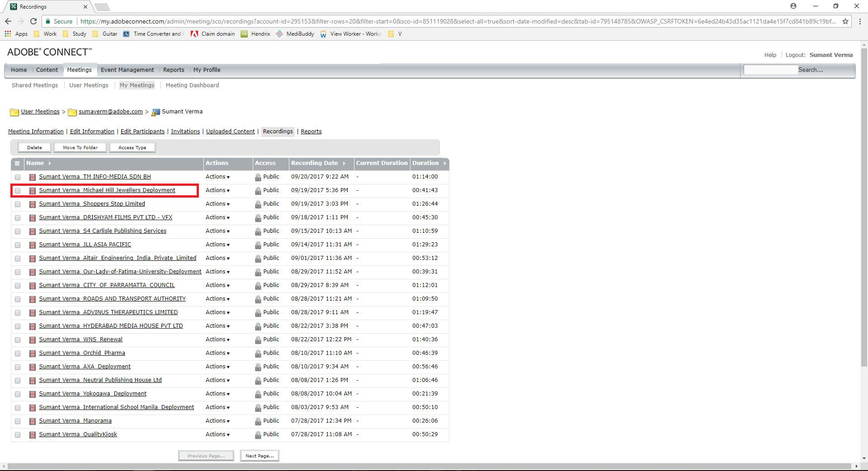Tick the checkbox for DRISHYAM FILMS PVT LTD

coord(18,218)
